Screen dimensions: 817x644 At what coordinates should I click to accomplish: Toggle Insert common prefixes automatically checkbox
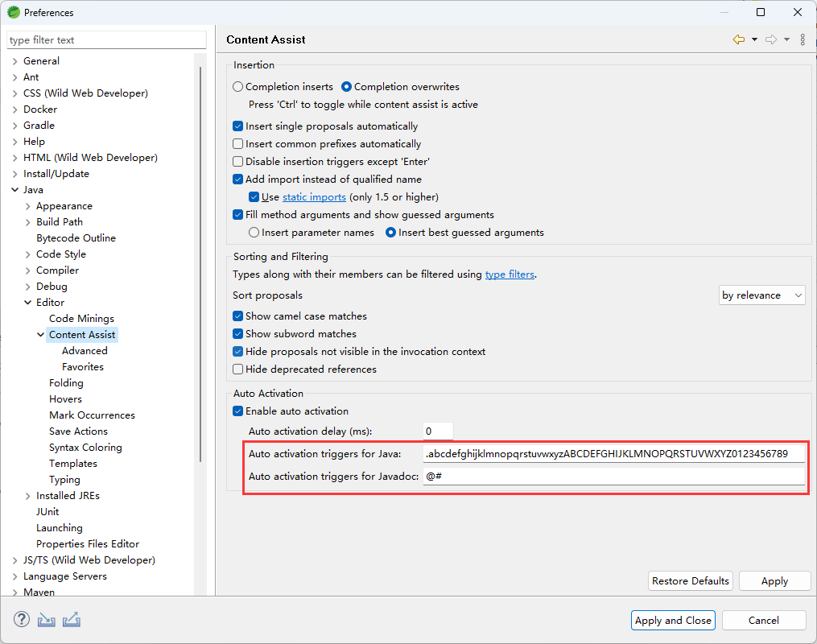tap(238, 144)
